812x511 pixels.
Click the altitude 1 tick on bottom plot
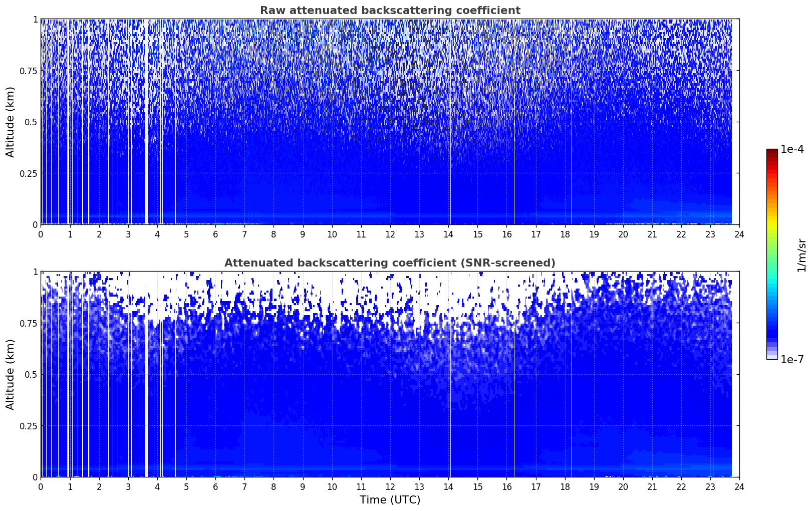35,272
